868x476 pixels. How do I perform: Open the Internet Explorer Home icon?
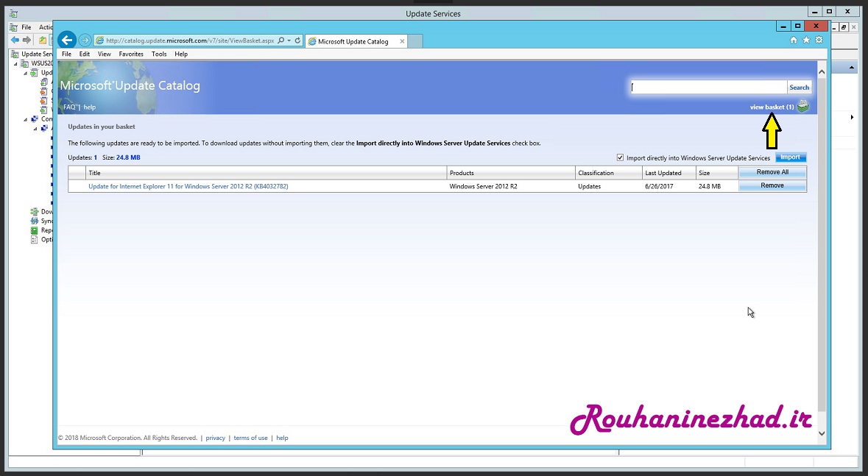pyautogui.click(x=793, y=40)
